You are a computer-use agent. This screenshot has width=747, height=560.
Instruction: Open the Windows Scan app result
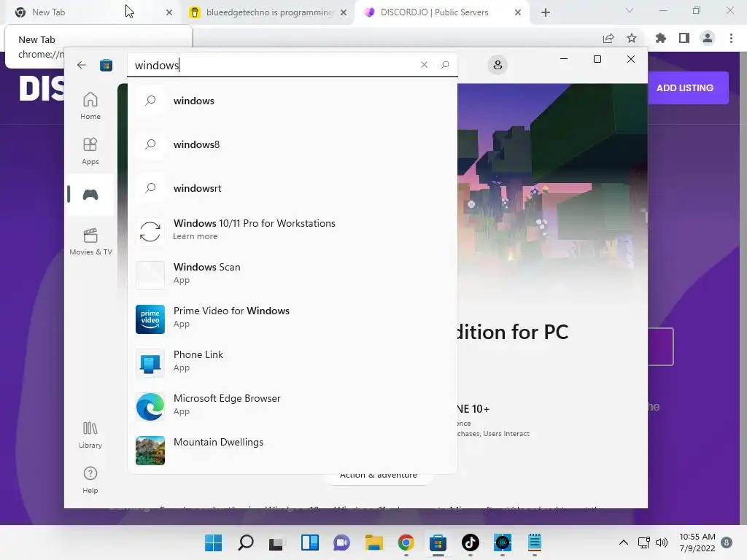tap(292, 274)
